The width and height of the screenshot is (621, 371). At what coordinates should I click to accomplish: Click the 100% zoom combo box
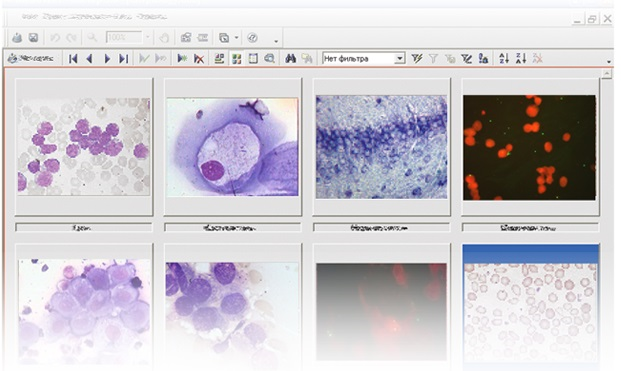pyautogui.click(x=124, y=38)
